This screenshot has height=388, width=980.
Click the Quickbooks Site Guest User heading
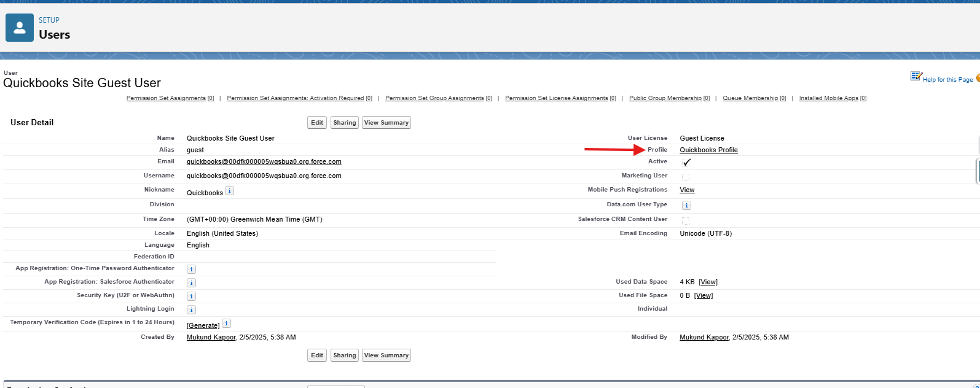(x=82, y=83)
